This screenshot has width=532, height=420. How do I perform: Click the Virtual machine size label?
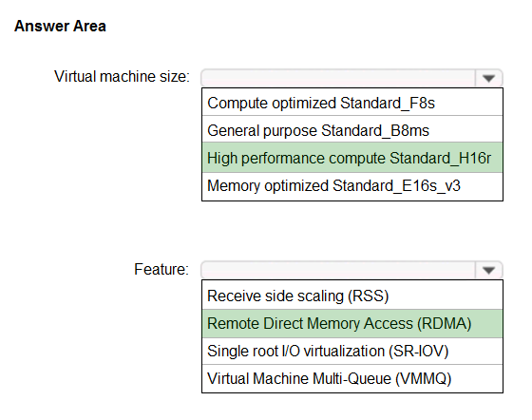click(122, 76)
